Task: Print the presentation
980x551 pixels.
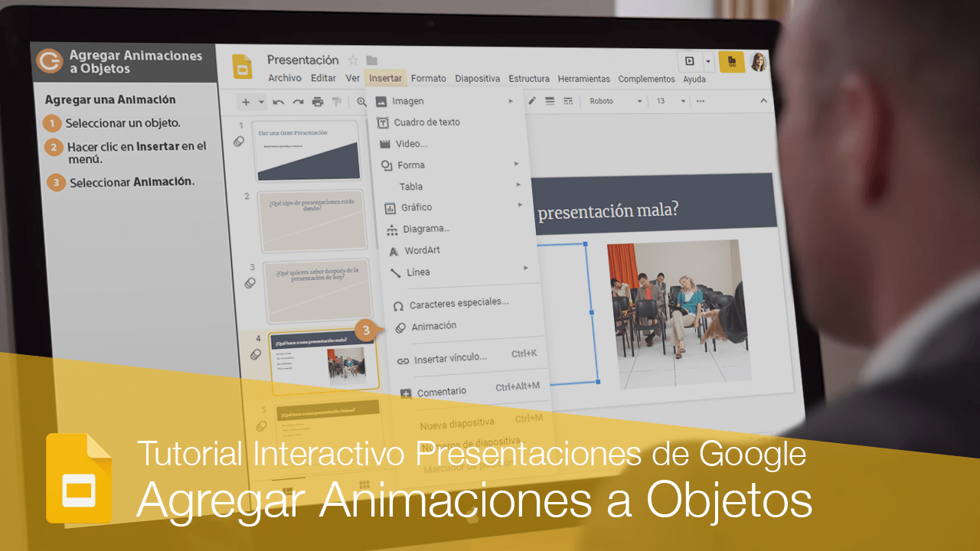Action: pos(318,102)
